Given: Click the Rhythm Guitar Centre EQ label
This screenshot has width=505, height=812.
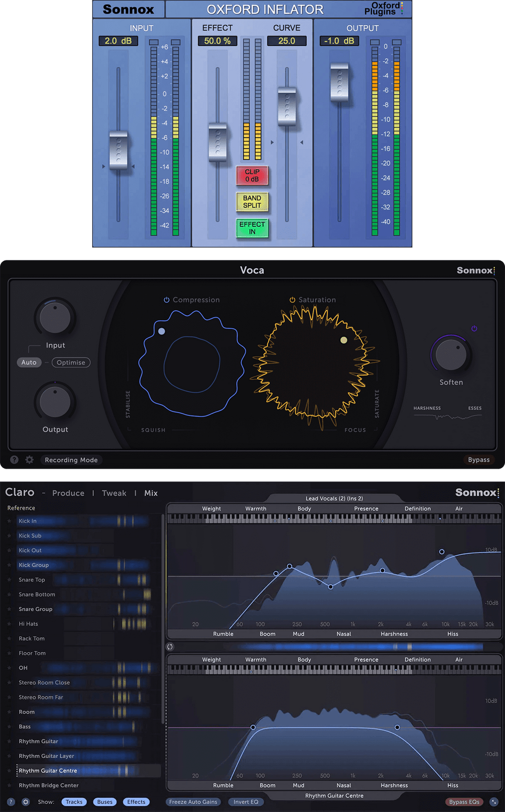Looking at the screenshot, I should tap(334, 796).
